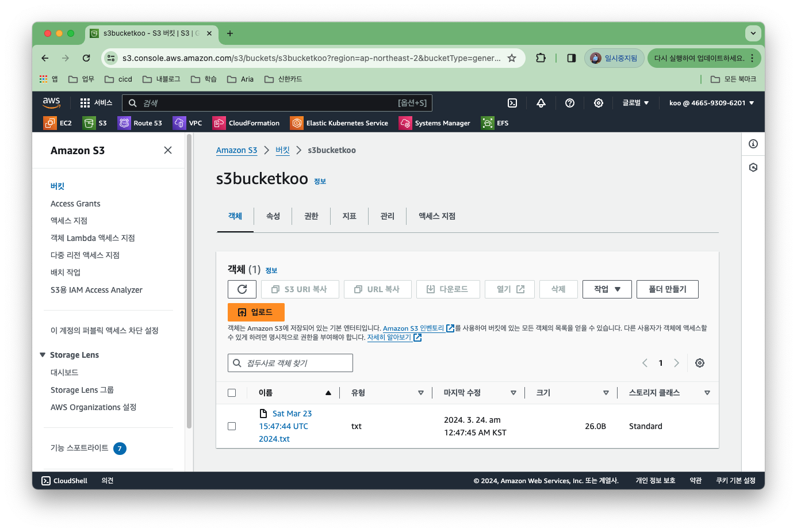Switch to the 권한 tab
The height and width of the screenshot is (532, 797).
coord(311,216)
